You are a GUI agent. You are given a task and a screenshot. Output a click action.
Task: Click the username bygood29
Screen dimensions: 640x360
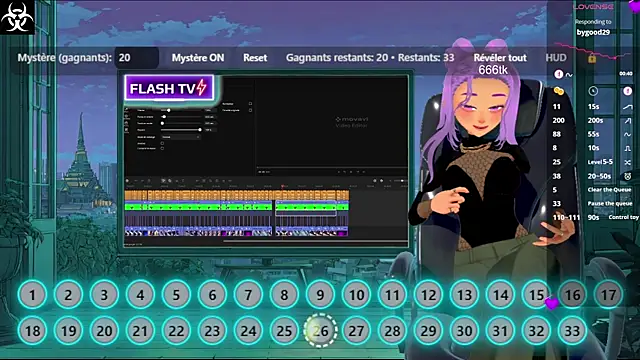tap(593, 32)
